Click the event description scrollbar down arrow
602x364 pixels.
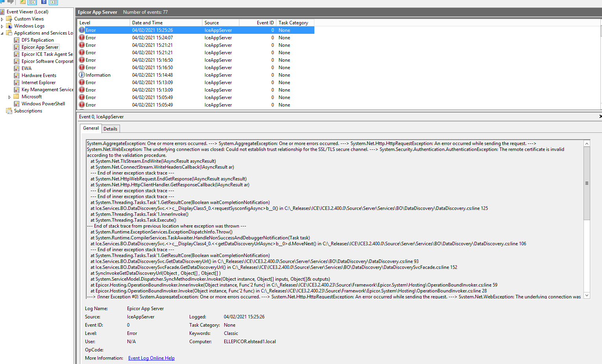point(587,295)
